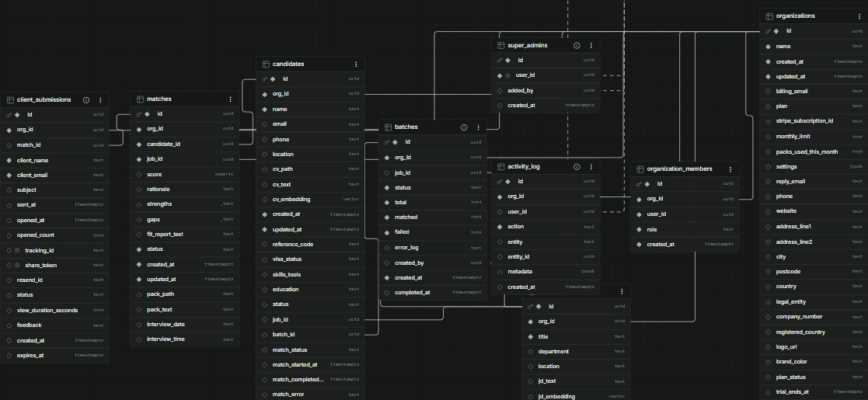Screen dimensions: 868x400
Task: Open candidates table options menu
Action: [356, 64]
